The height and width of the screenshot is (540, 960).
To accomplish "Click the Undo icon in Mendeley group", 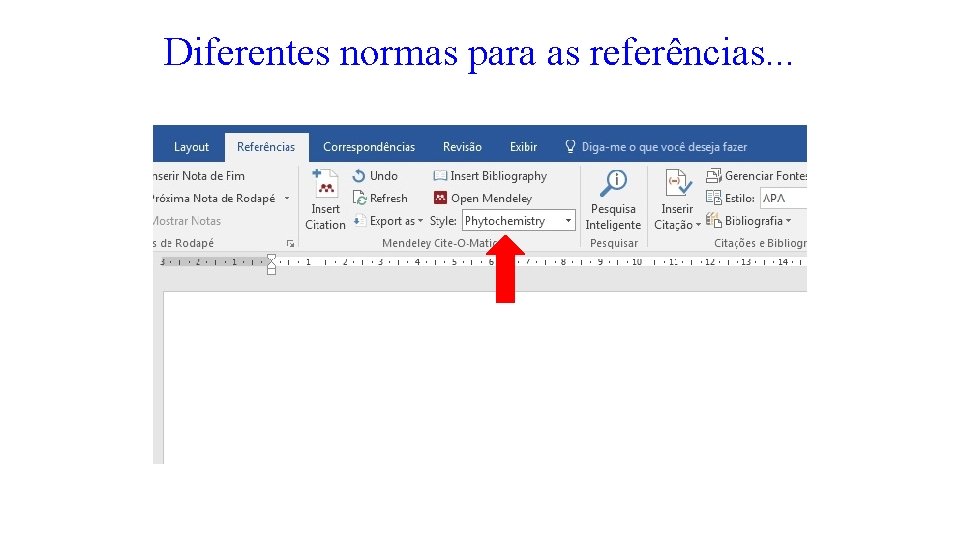I will tap(359, 176).
